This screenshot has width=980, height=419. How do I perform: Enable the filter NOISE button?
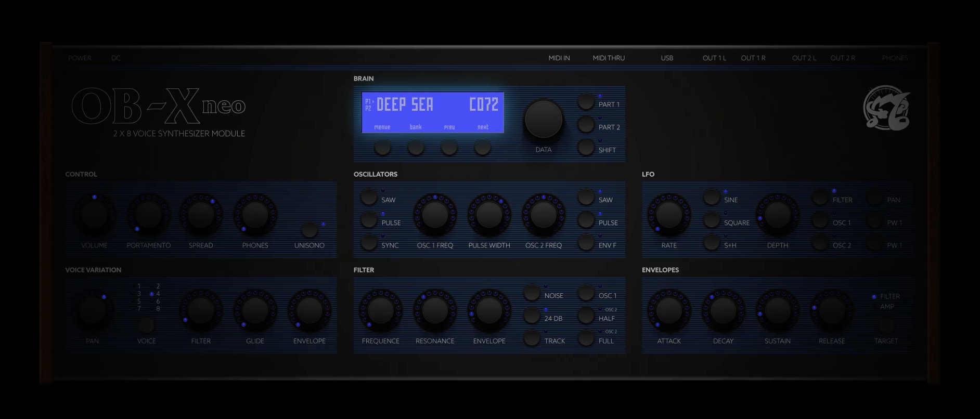532,293
